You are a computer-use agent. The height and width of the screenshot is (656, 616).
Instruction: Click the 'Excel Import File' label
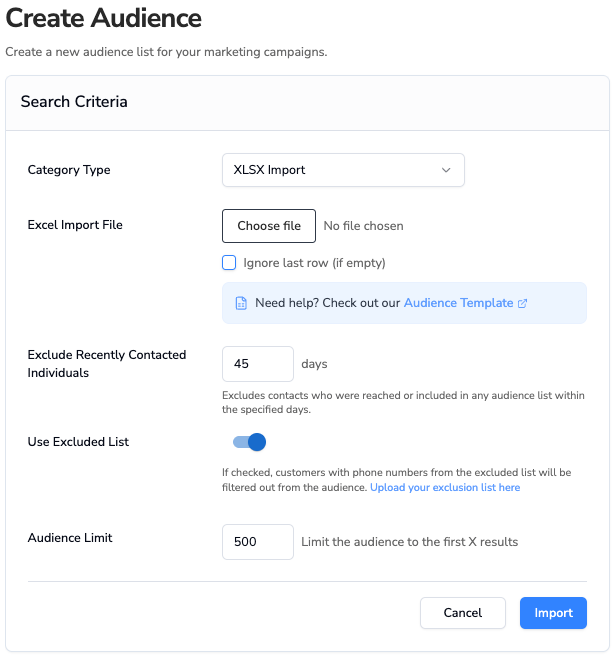pyautogui.click(x=75, y=225)
